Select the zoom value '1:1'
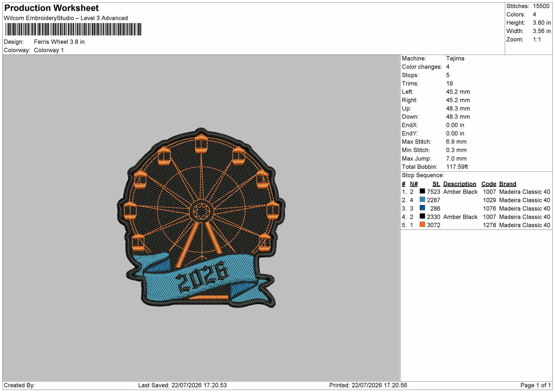 click(x=537, y=40)
